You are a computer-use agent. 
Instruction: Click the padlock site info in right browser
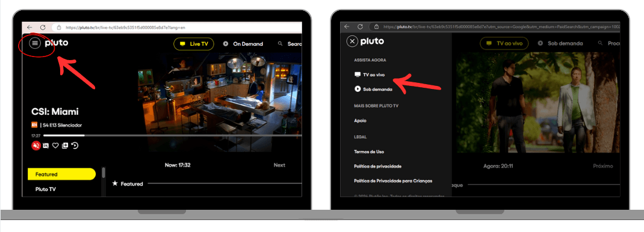point(376,26)
